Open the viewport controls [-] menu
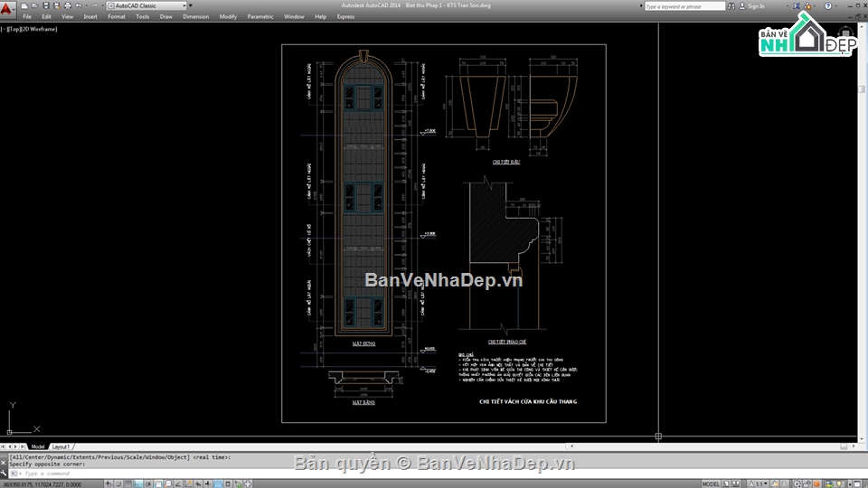This screenshot has width=868, height=488. (x=5, y=29)
